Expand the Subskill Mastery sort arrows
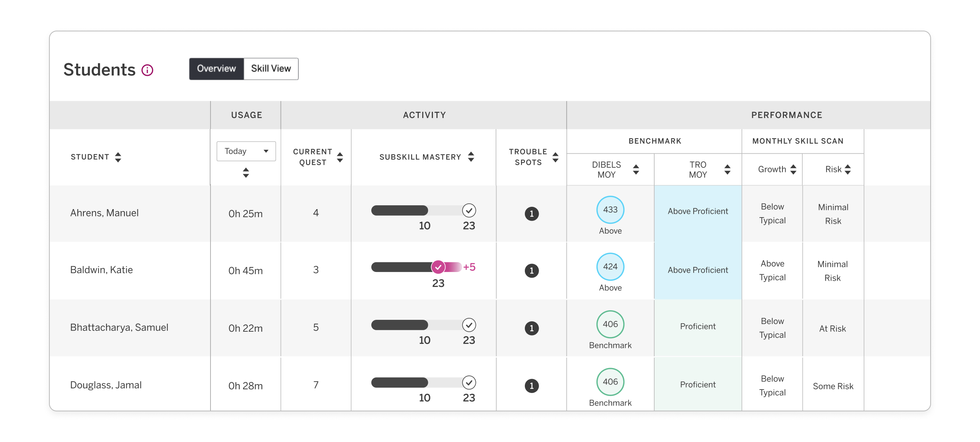980x442 pixels. 470,157
